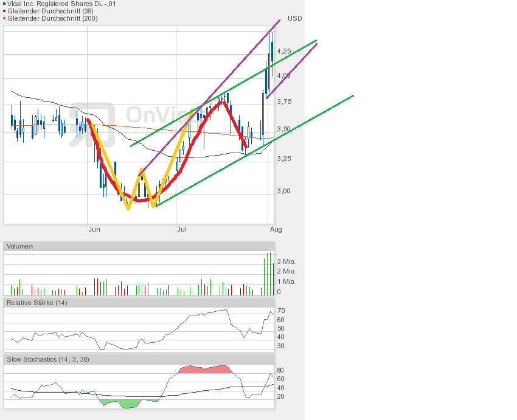Click the 80 level on the Stochastics axis

(x=280, y=370)
